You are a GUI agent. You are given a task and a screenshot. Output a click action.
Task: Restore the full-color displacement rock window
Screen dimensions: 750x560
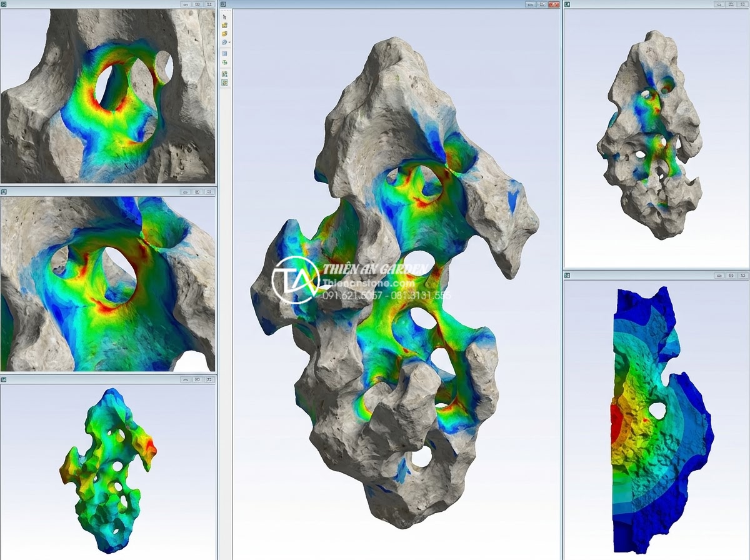coord(197,379)
